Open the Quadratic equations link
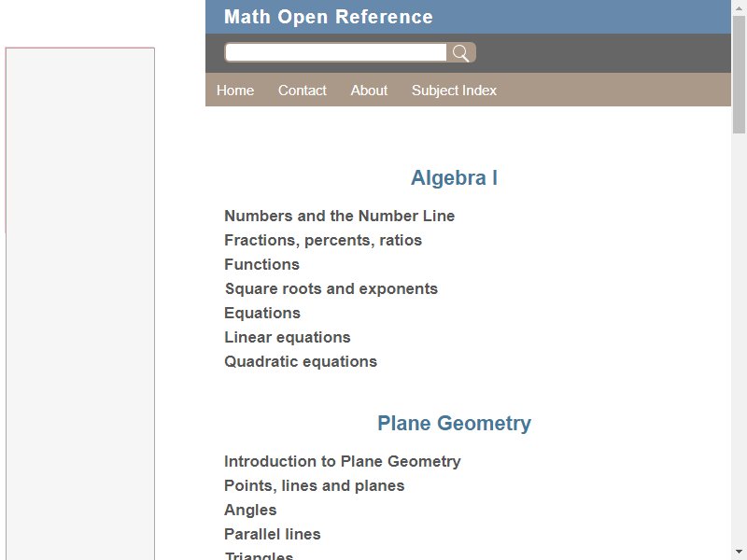The width and height of the screenshot is (747, 560). tap(301, 361)
